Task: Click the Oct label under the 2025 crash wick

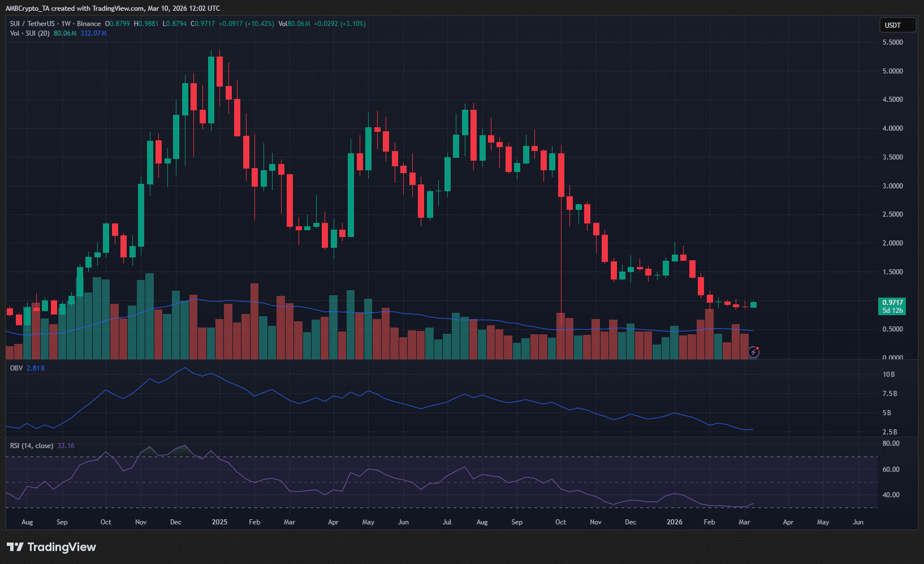Action: 560,522
